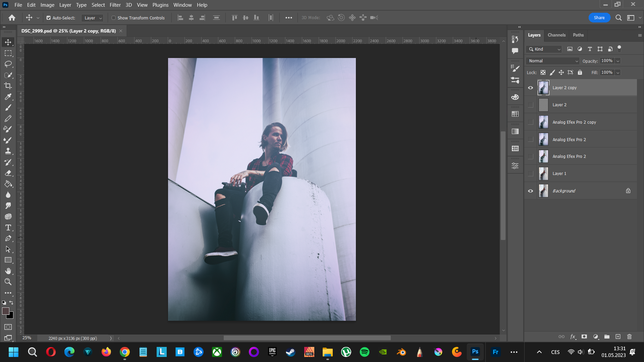
Task: Uncheck the Auto-Select checkbox
Action: tap(49, 18)
